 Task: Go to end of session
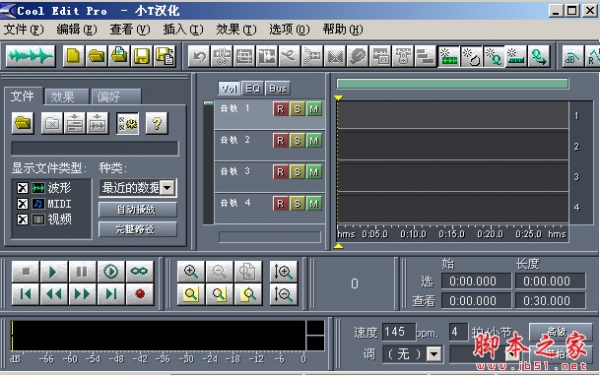[x=111, y=294]
